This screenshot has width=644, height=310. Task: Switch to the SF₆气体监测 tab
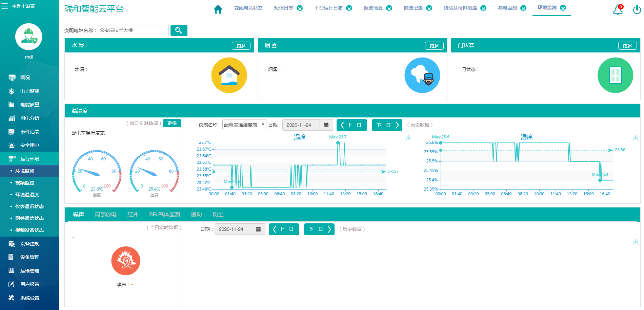pyautogui.click(x=164, y=215)
